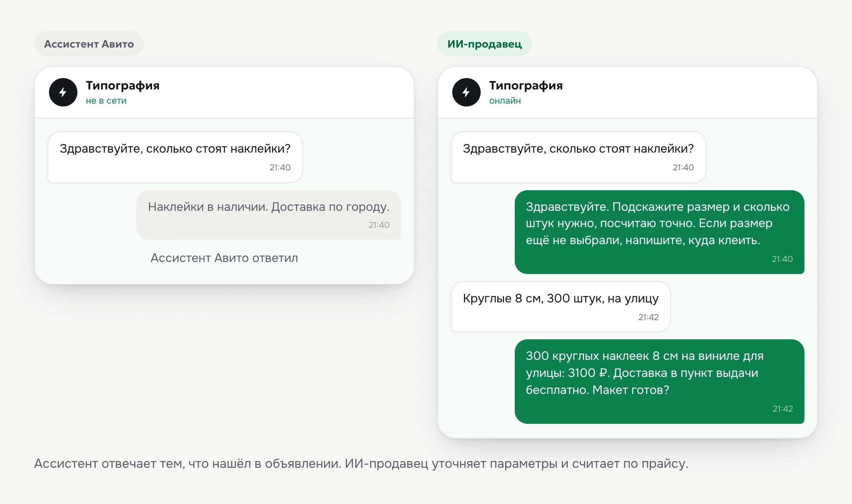Image resolution: width=852 pixels, height=504 pixels.
Task: Click the 21:42 timestamp in the price reply
Action: point(783,409)
